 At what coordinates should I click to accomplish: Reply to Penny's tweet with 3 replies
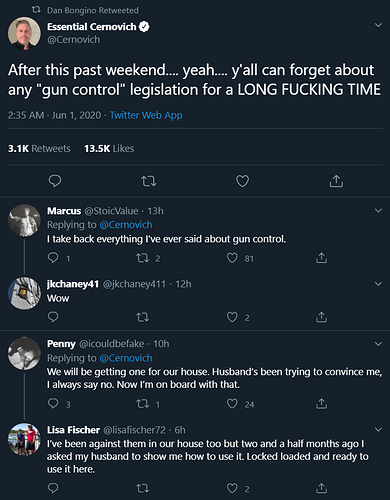53,403
